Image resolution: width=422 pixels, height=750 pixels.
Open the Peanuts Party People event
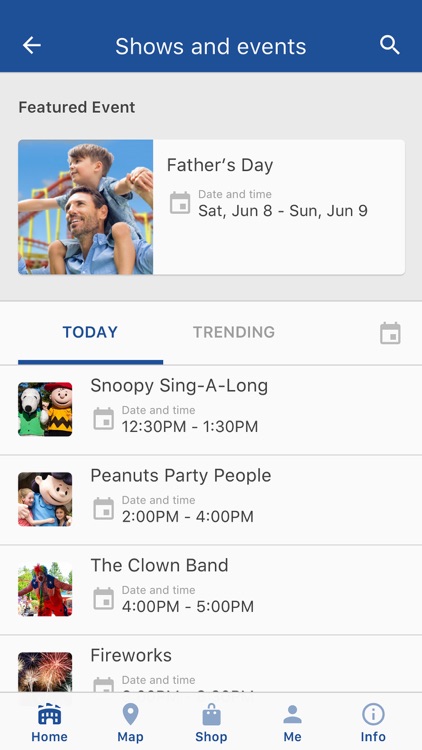click(x=211, y=500)
